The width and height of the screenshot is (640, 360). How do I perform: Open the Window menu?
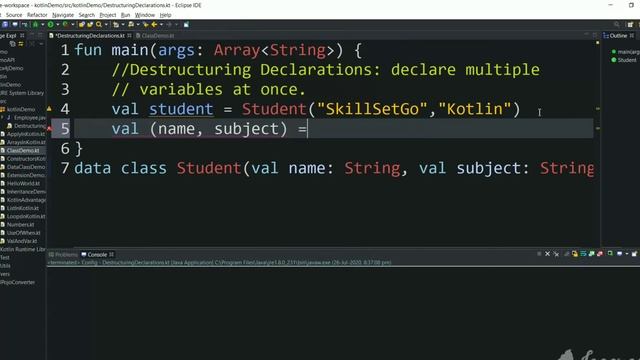coord(144,15)
